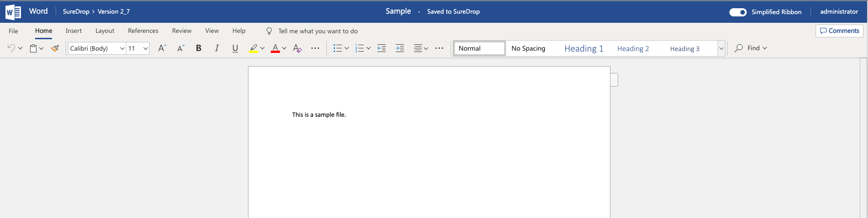Apply the No Spacing style

pos(532,48)
